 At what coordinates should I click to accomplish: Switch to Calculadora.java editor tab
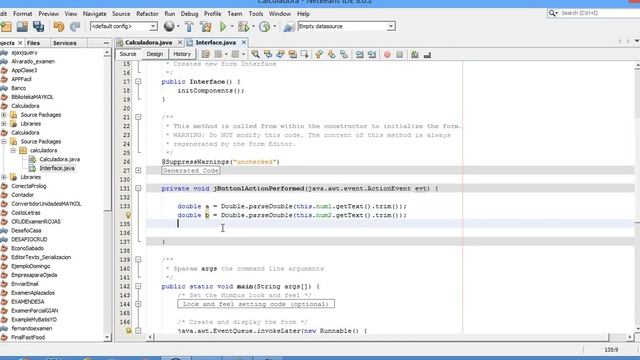pos(149,42)
